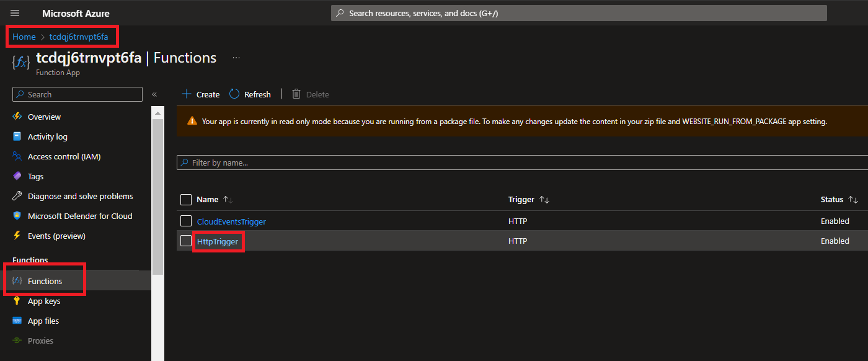Click the circular Refresh icon

click(234, 94)
